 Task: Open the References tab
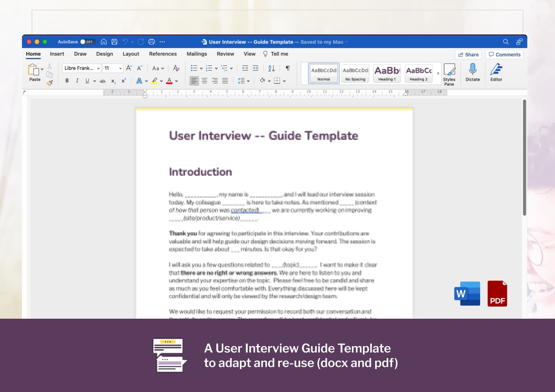pos(163,54)
